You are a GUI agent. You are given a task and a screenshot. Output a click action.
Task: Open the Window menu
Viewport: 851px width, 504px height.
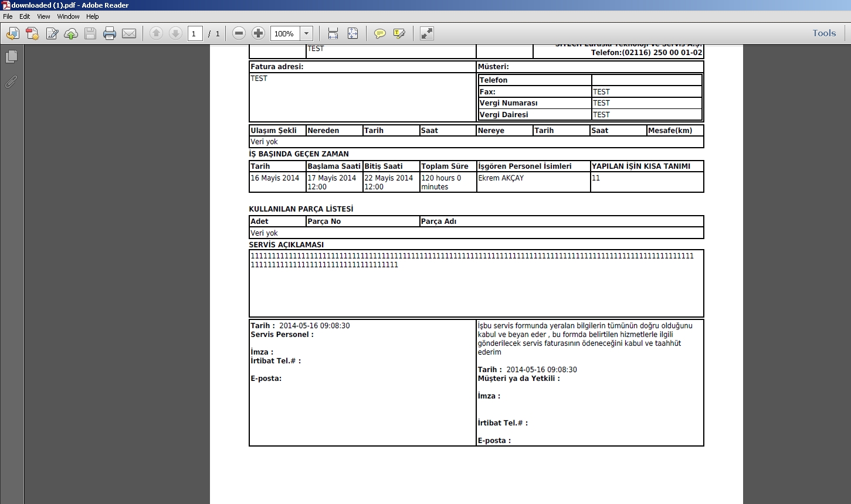(x=68, y=16)
